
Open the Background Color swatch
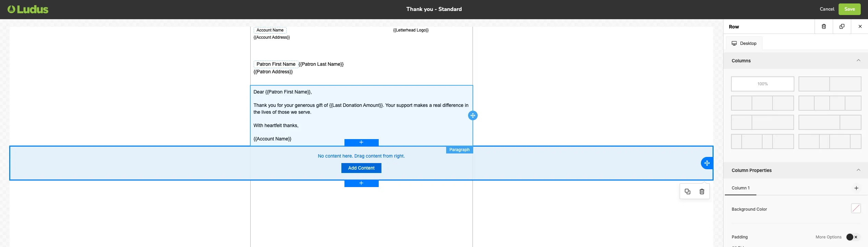tap(856, 208)
